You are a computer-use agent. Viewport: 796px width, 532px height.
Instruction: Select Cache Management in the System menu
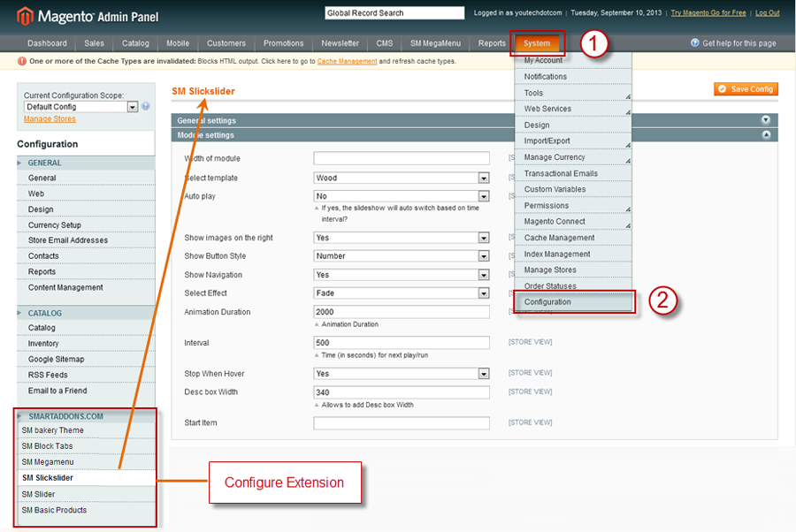point(574,238)
